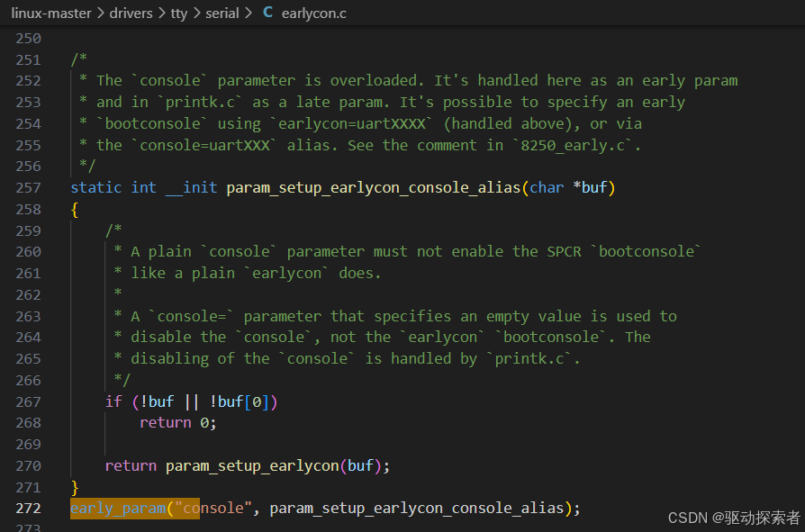Viewport: 805px width, 532px height.
Task: Click line number 272
Action: click(x=28, y=509)
